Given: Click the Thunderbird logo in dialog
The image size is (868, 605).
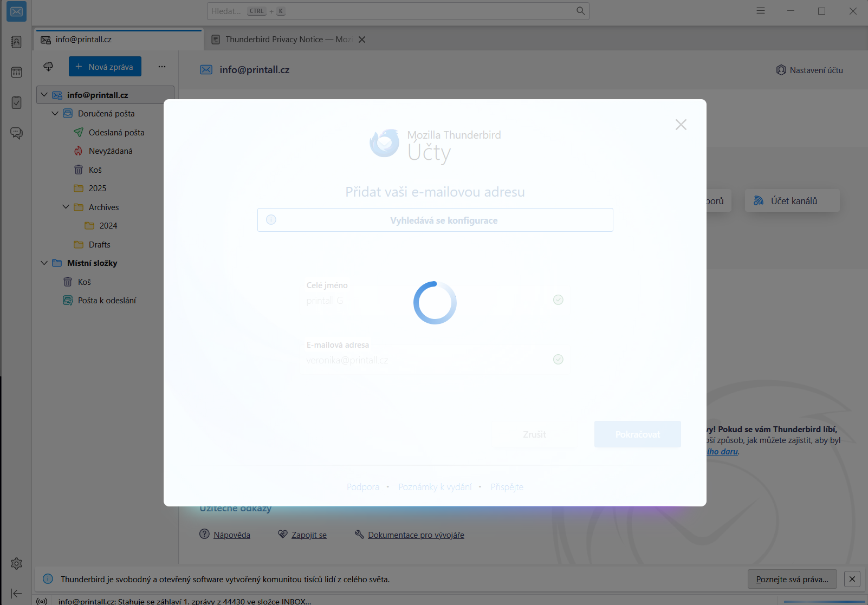Looking at the screenshot, I should point(384,143).
